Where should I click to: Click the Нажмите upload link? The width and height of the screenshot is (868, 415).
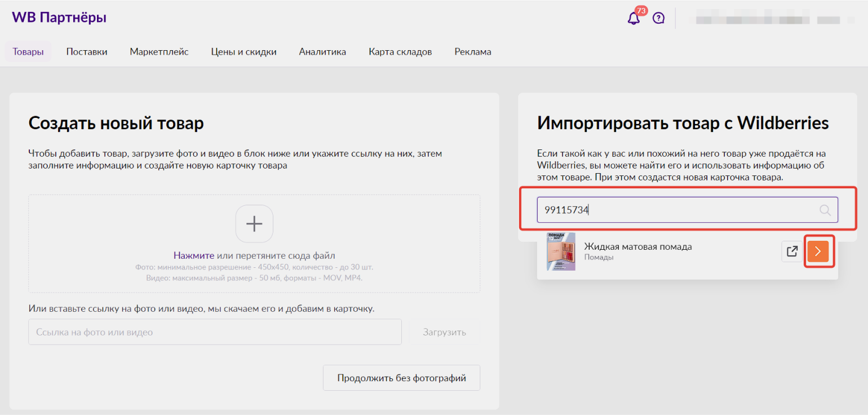tap(194, 255)
